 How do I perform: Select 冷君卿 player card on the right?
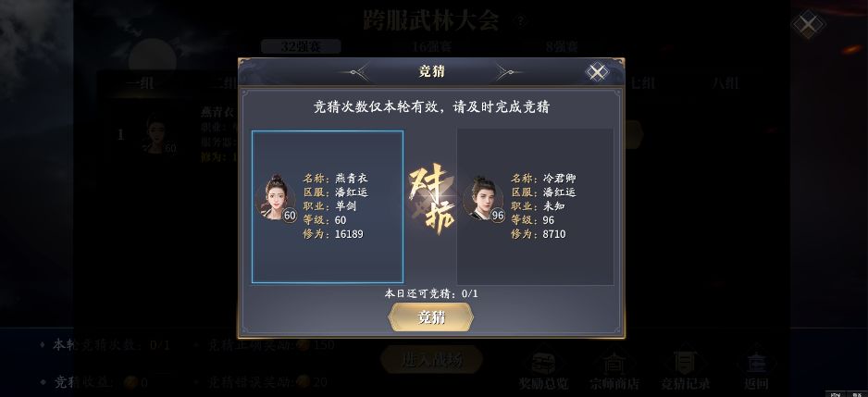pos(535,207)
